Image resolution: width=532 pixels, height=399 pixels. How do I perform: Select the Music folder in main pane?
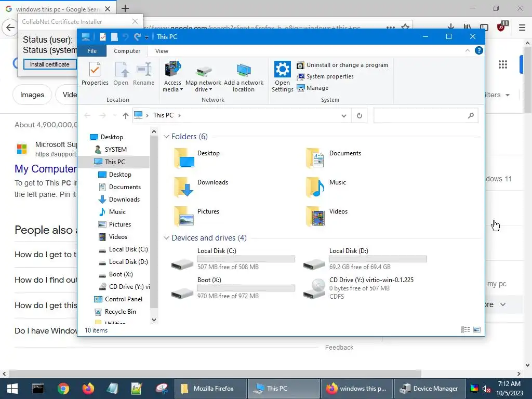[326, 187]
